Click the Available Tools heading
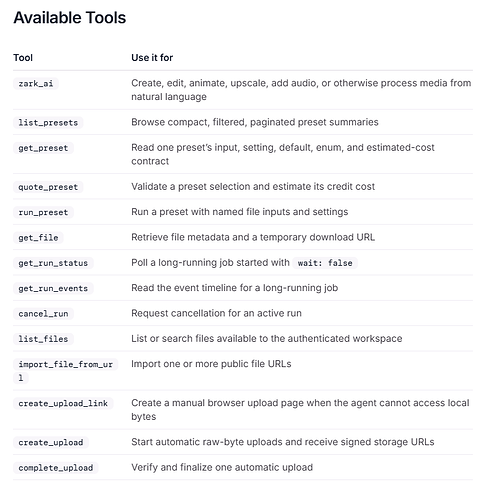Screen dimensions: 490x500 point(70,18)
